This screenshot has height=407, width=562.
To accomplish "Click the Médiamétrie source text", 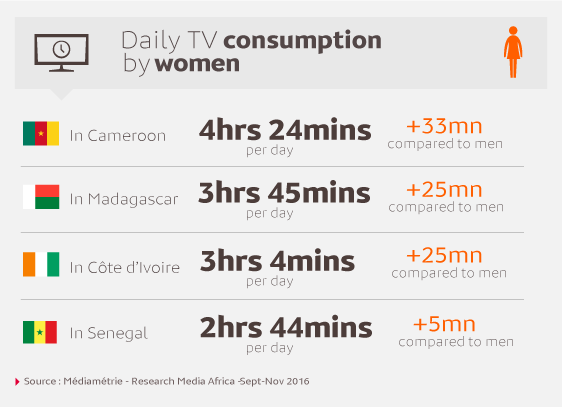I will coord(167,381).
